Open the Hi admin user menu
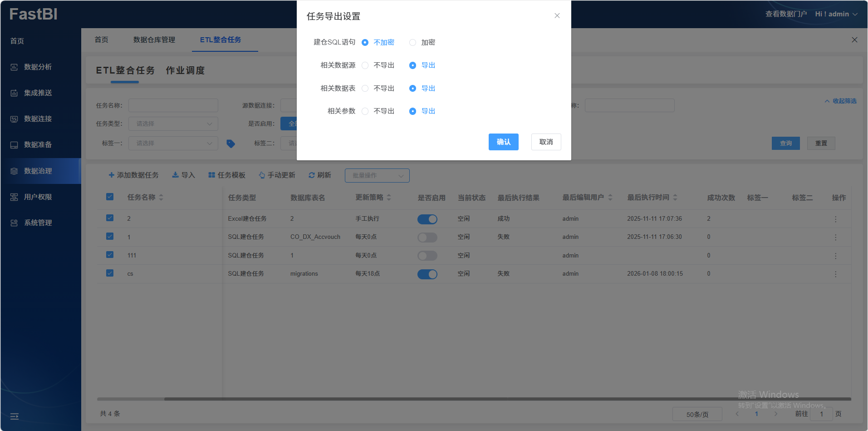 (x=836, y=14)
